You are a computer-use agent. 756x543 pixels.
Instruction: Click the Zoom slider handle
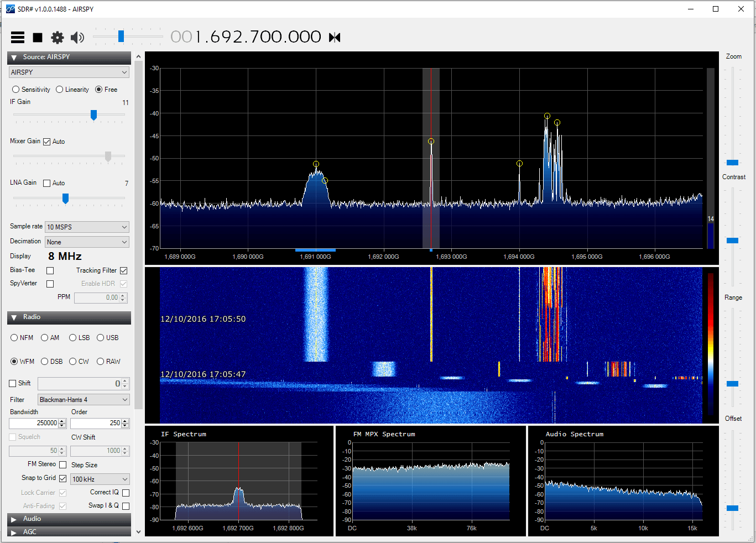(732, 163)
